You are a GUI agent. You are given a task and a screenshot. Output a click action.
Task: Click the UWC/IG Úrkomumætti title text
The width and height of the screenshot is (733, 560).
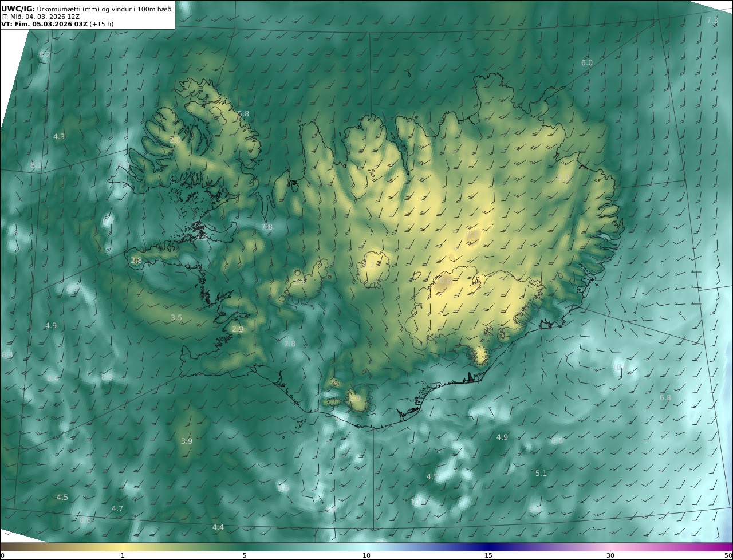pyautogui.click(x=86, y=9)
